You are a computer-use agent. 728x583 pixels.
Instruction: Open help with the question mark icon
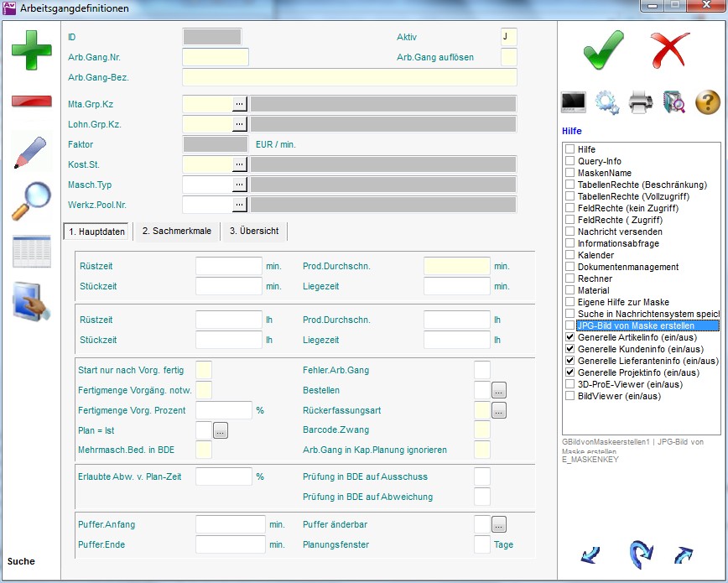(708, 102)
